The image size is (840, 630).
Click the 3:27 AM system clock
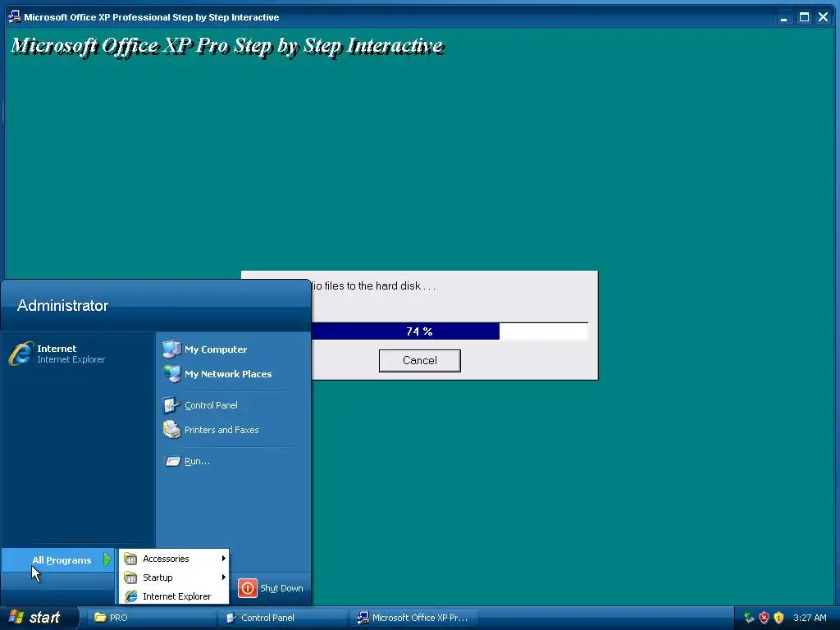point(810,618)
